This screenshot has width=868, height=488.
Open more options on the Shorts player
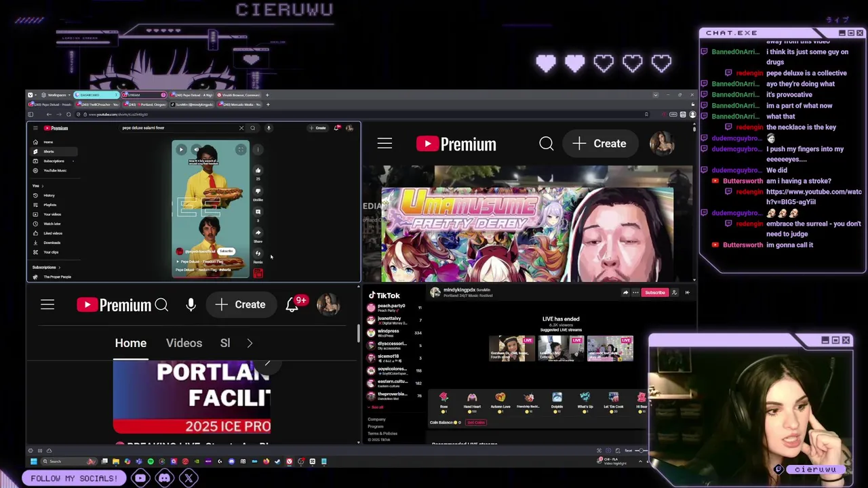[x=258, y=150]
